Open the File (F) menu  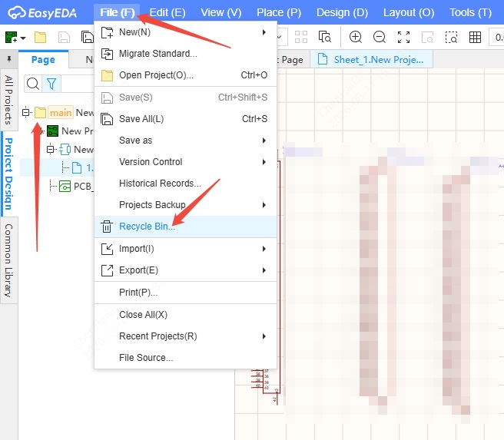pos(117,12)
